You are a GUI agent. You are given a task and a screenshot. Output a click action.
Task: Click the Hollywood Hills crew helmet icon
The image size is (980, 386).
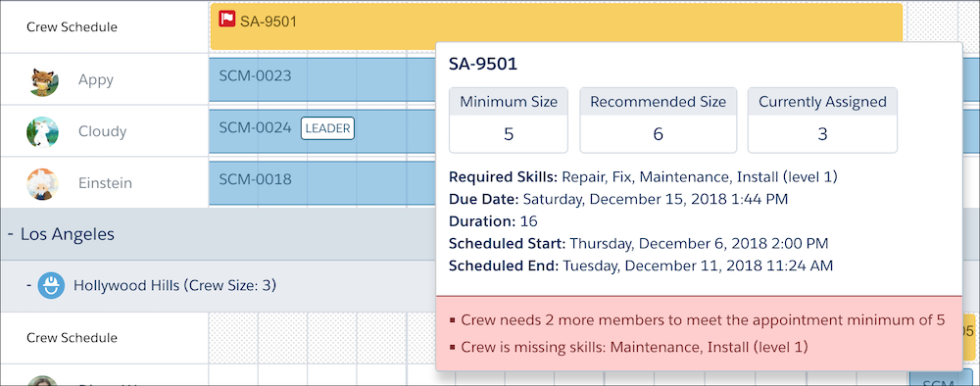click(51, 285)
